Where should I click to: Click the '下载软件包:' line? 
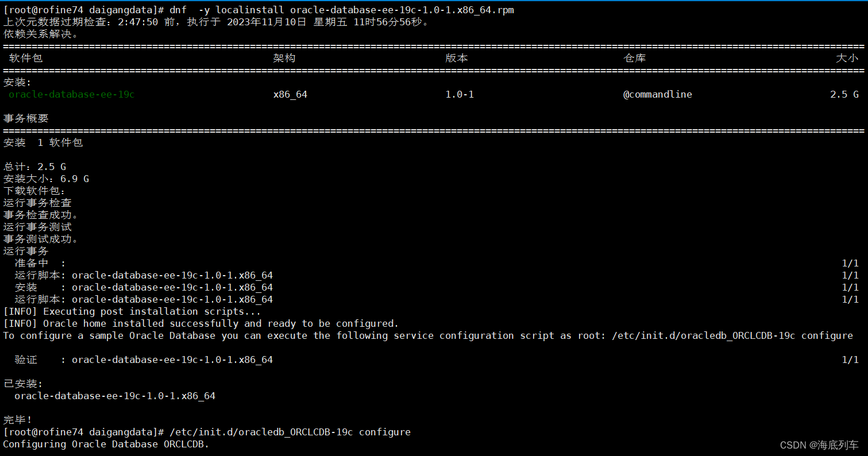[x=34, y=191]
